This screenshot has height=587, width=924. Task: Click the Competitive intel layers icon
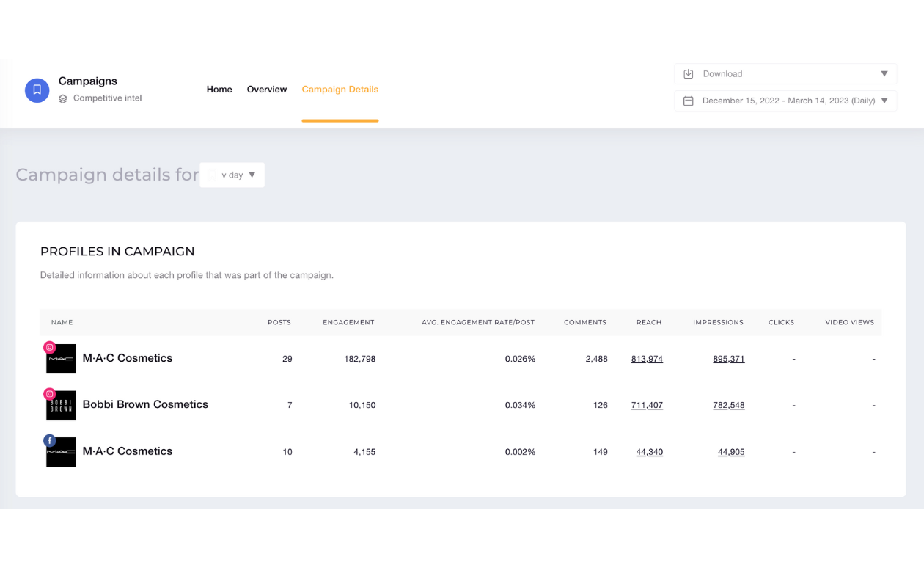point(63,98)
